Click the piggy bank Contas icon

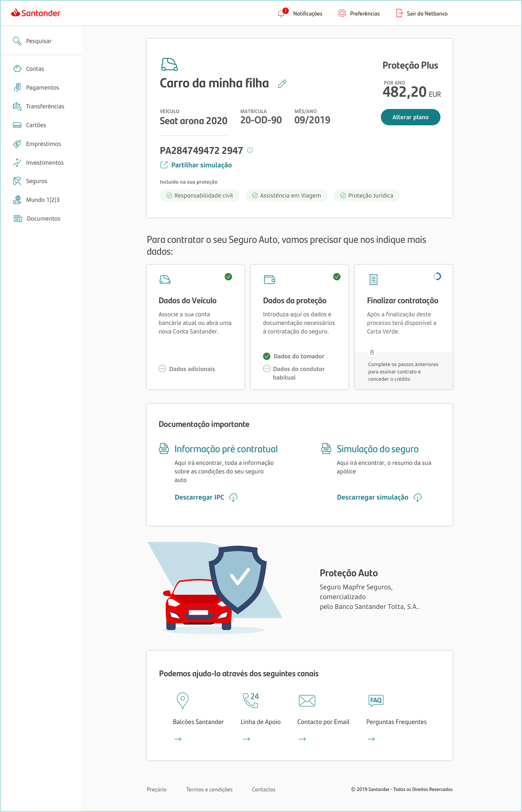coord(17,69)
